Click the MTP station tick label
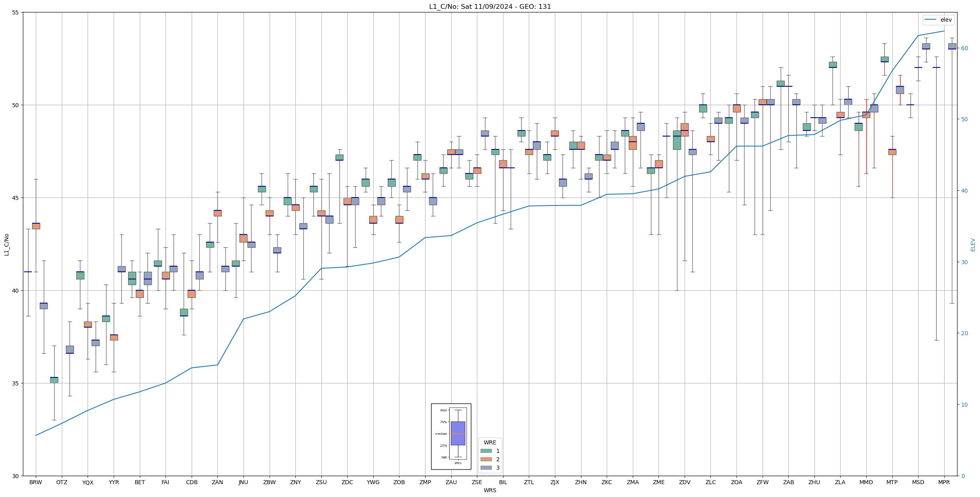 pos(892,482)
